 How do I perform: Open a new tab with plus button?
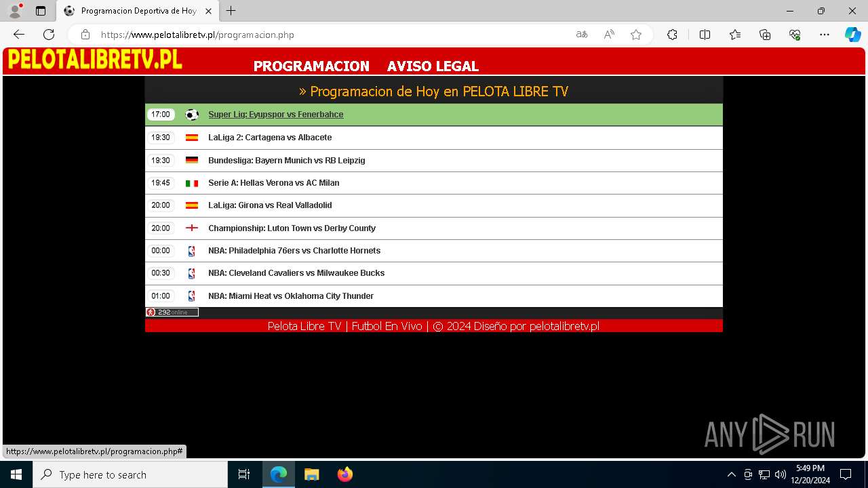click(231, 11)
